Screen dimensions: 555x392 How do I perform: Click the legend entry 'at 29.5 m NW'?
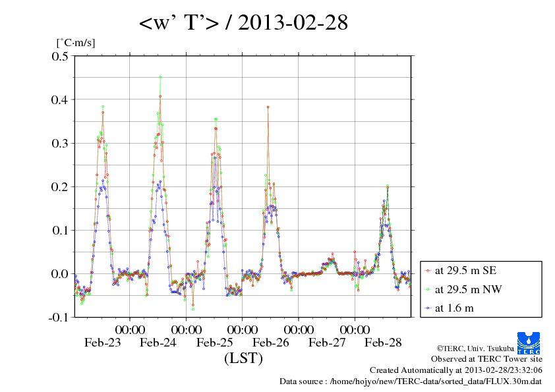point(468,289)
